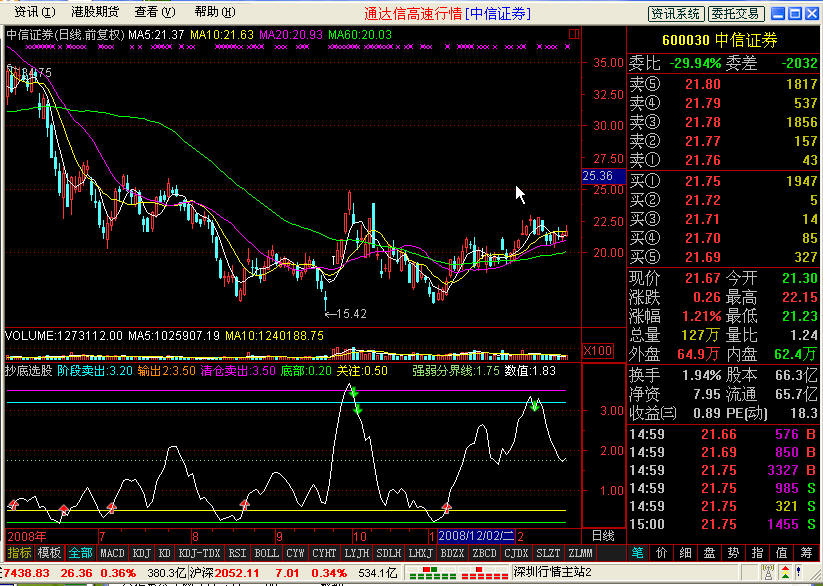Click the red window icon atop the chart

coord(574,34)
